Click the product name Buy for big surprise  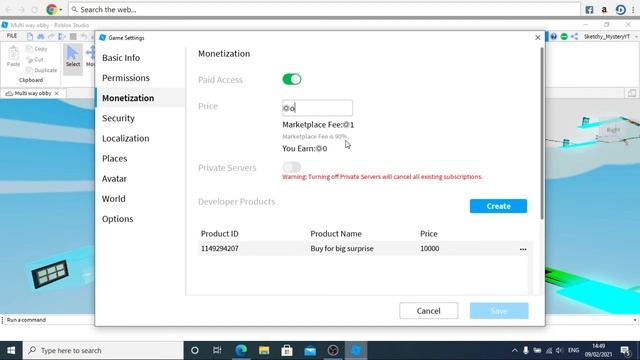tap(342, 249)
